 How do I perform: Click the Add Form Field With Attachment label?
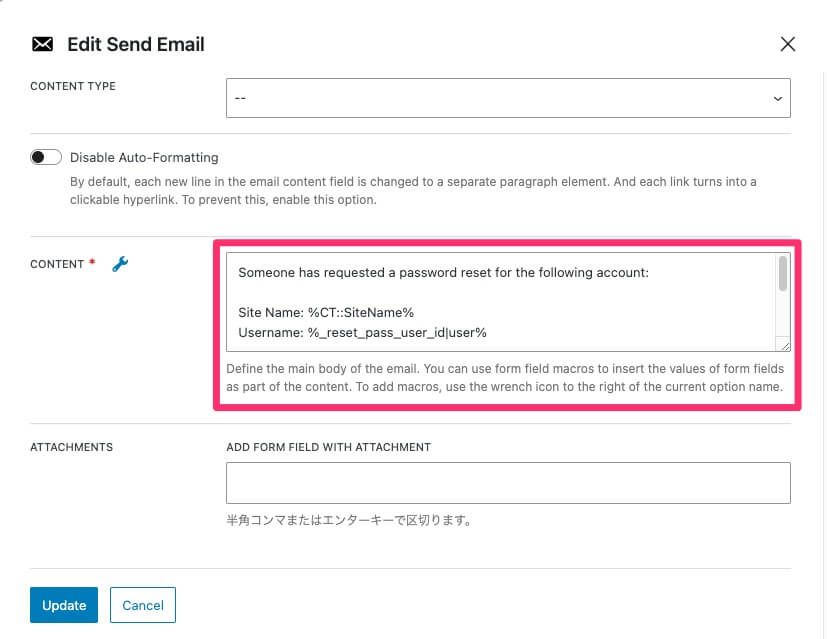coord(328,447)
